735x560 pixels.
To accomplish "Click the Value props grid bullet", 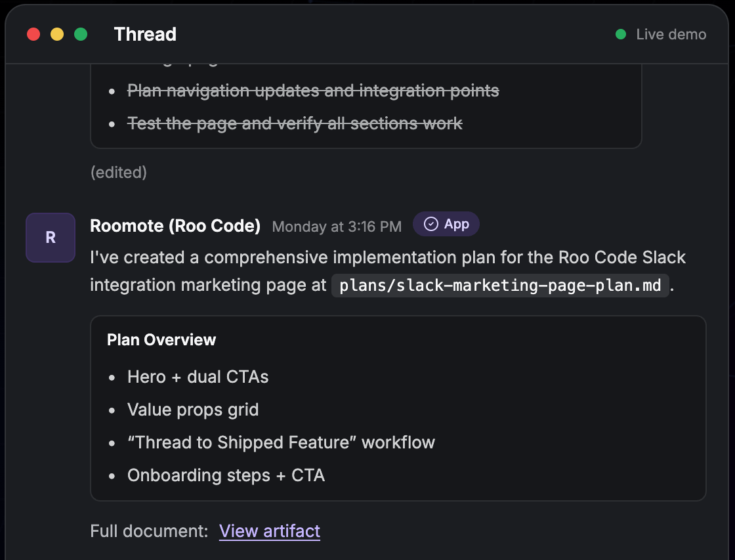I will pos(193,410).
